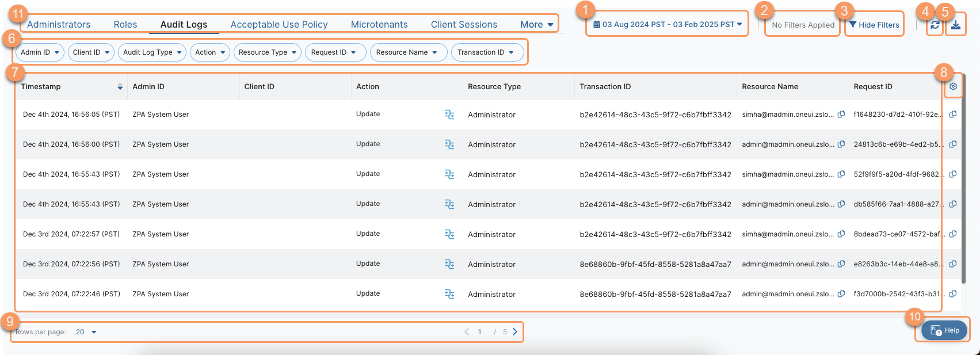Click the download/export logs icon

pyautogui.click(x=955, y=25)
